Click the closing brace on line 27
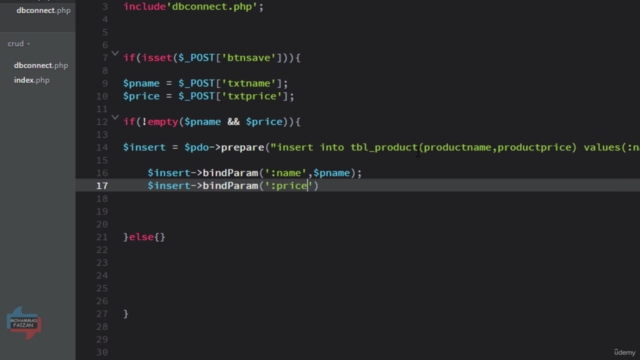The image size is (640, 360). 126,314
